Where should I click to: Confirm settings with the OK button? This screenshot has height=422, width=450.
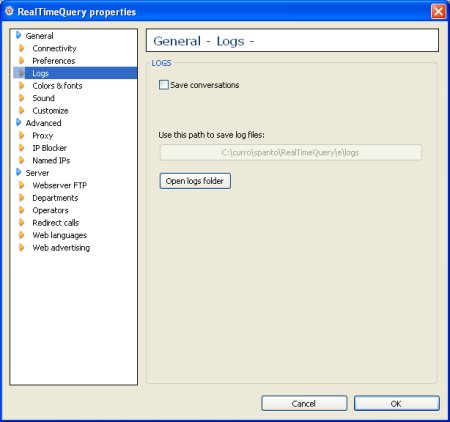(396, 403)
